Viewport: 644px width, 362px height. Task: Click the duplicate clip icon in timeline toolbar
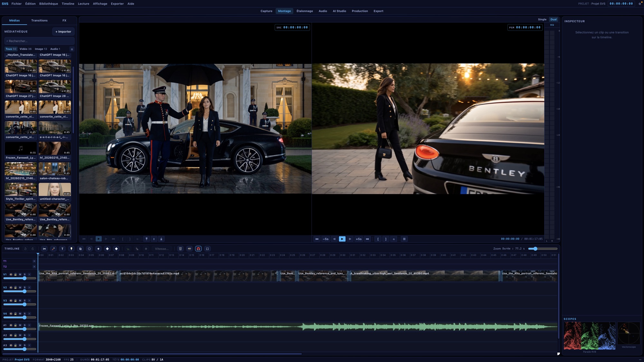coord(80,249)
